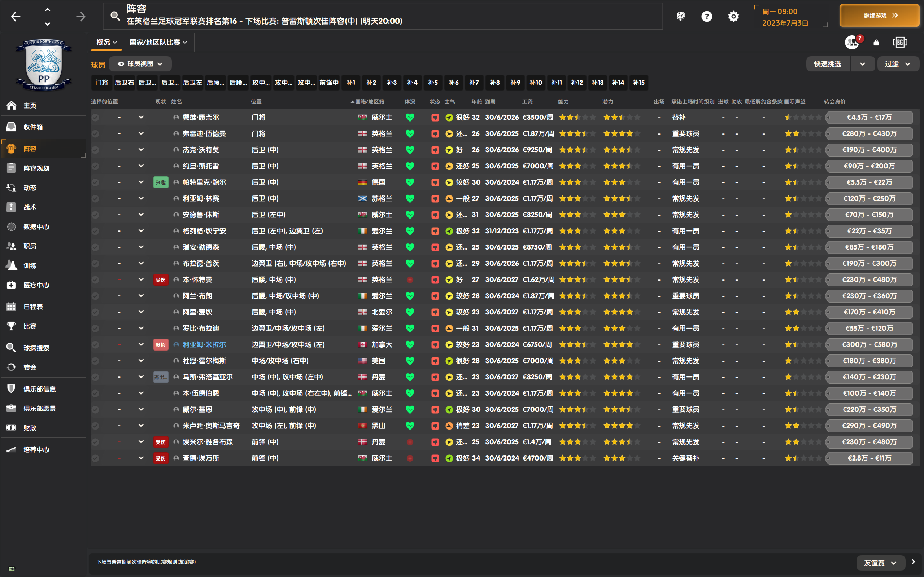
Task: Go back with the left arrow
Action: tap(16, 17)
